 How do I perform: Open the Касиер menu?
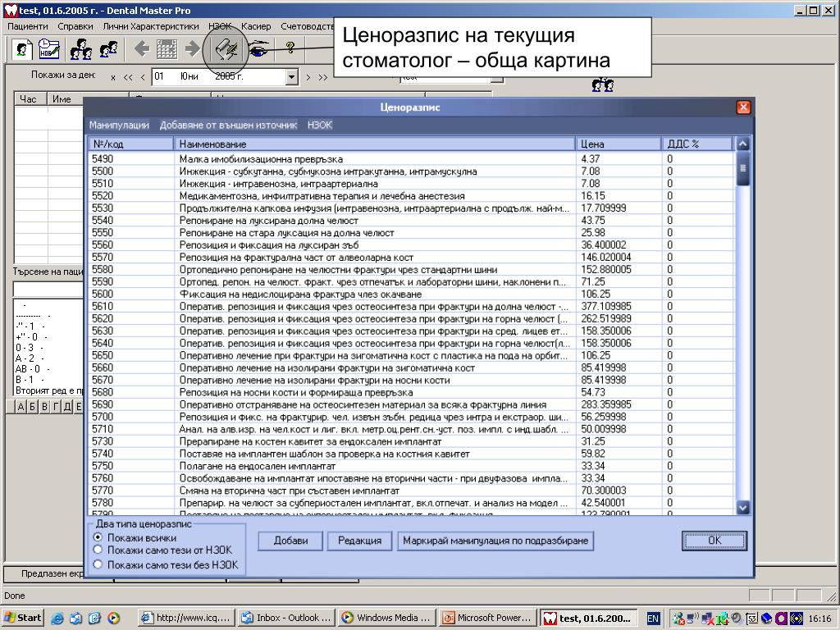point(256,26)
